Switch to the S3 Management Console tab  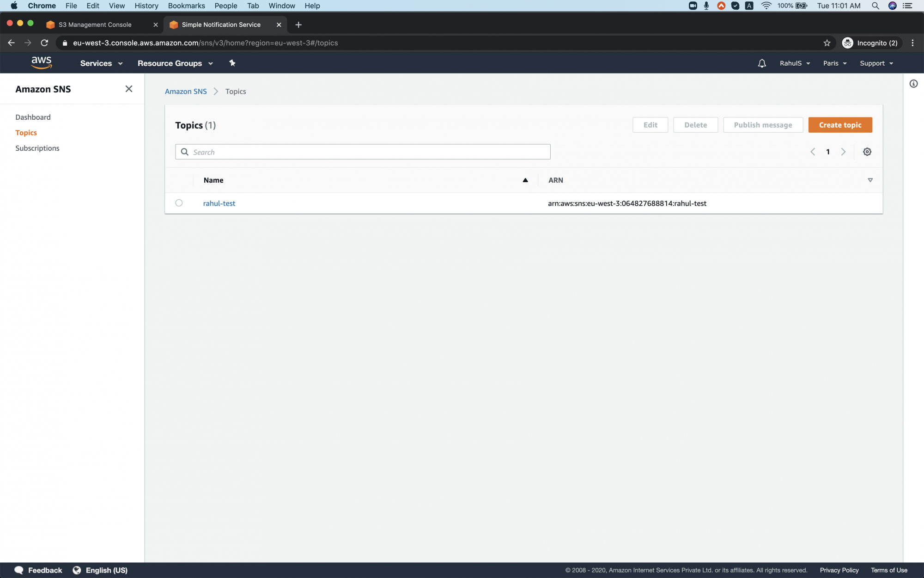95,25
